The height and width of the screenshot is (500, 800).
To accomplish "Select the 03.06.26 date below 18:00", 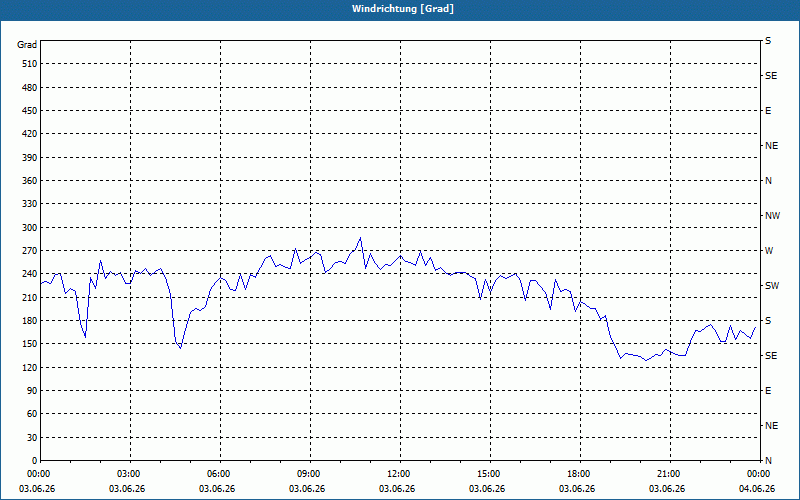I will (x=577, y=489).
